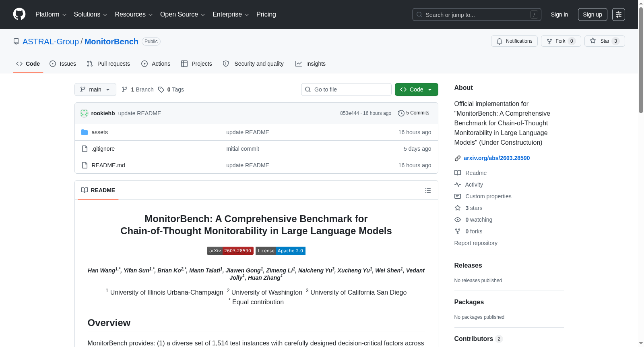Image resolution: width=644 pixels, height=347 pixels.
Task: Open the README outline list icon
Action: pos(428,190)
